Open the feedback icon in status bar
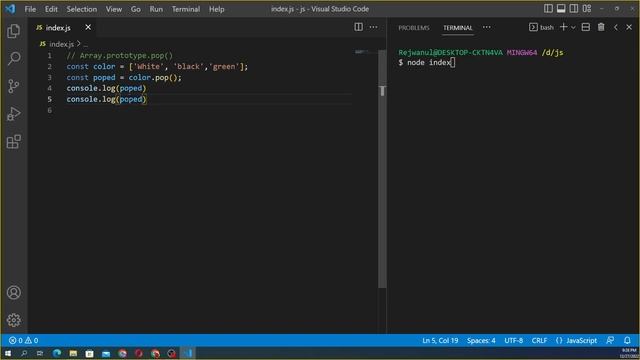This screenshot has width=640, height=360. [x=610, y=340]
